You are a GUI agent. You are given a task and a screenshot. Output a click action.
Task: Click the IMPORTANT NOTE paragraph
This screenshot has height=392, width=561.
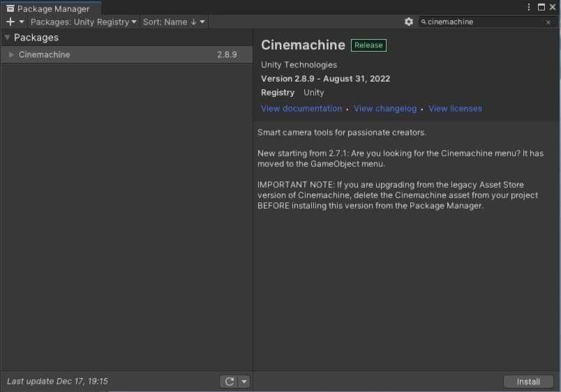pos(398,195)
